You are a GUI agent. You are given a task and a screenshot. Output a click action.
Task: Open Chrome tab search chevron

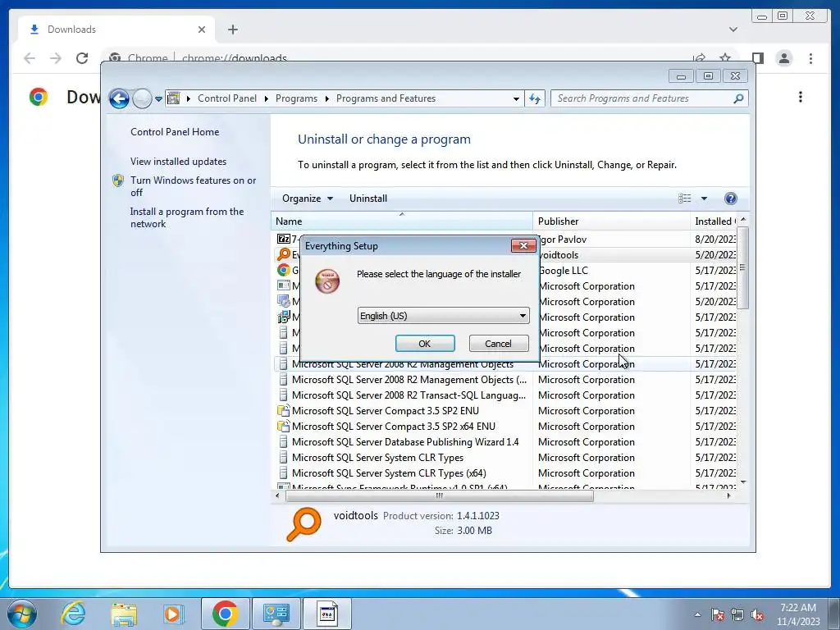click(x=733, y=30)
